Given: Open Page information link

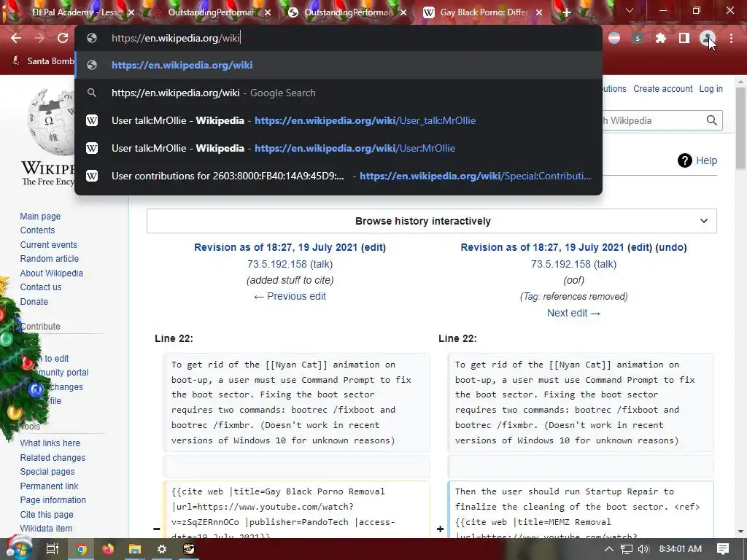Looking at the screenshot, I should tap(53, 500).
